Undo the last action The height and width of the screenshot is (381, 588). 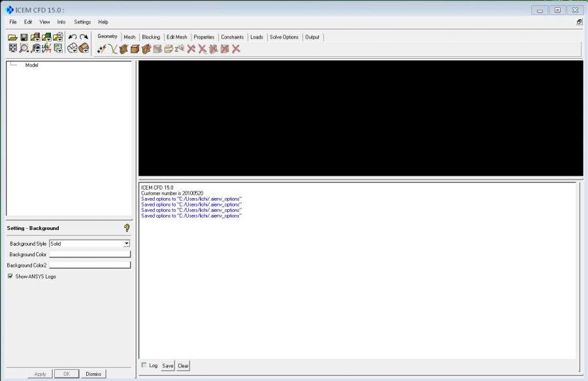coord(73,37)
